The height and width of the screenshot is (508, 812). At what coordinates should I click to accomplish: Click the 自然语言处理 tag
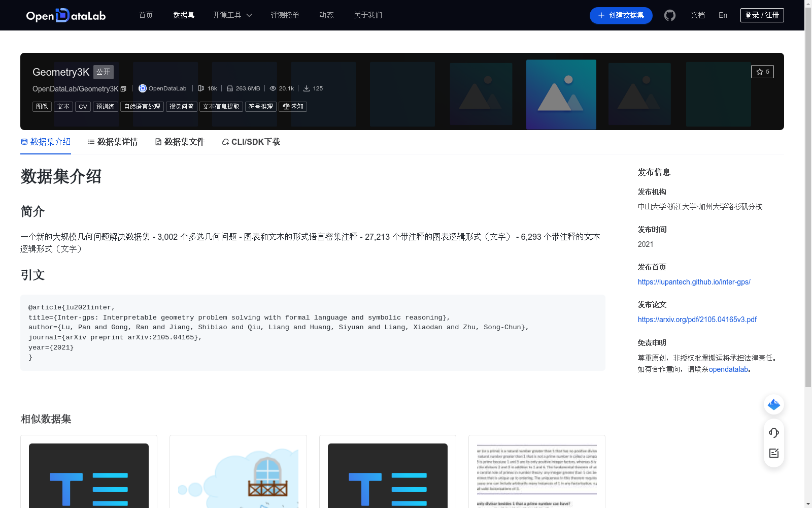pos(142,107)
